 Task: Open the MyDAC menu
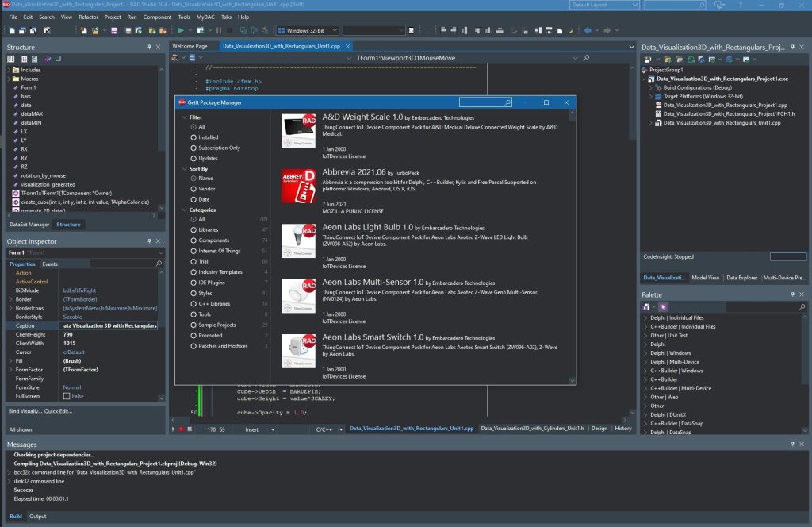click(x=205, y=17)
